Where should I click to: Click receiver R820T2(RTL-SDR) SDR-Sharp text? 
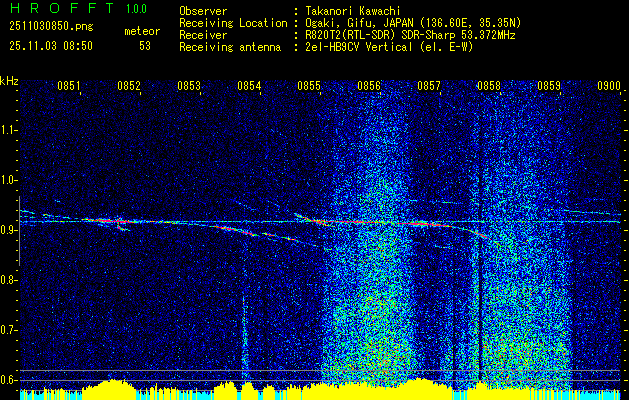coord(410,35)
